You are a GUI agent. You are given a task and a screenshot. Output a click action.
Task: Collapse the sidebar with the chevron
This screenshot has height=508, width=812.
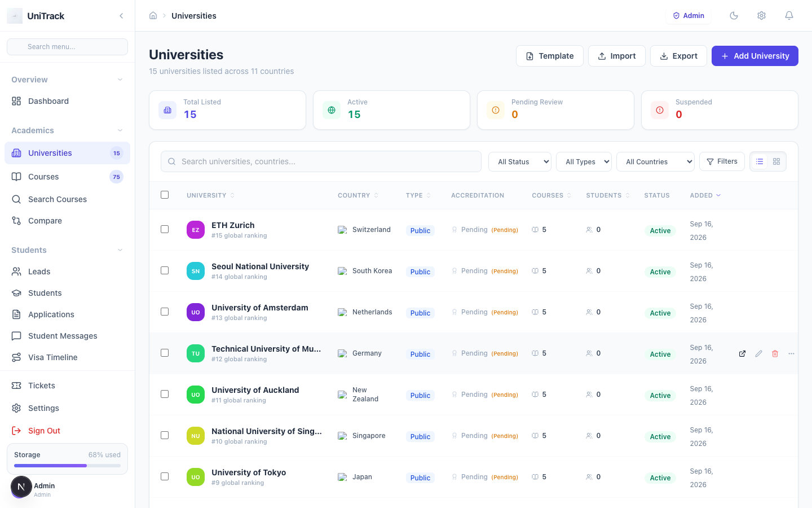[121, 16]
